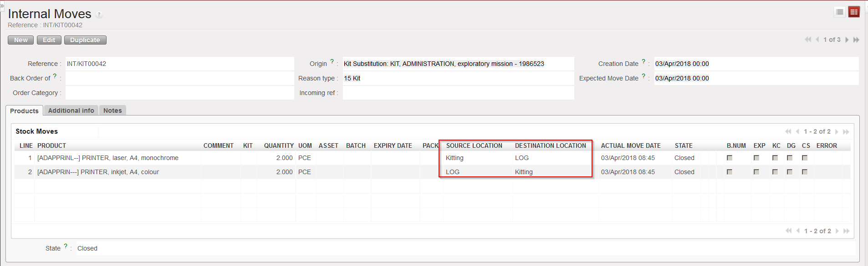The width and height of the screenshot is (868, 266).
Task: Next page in Stock Moves bottom pager
Action: pyautogui.click(x=837, y=231)
